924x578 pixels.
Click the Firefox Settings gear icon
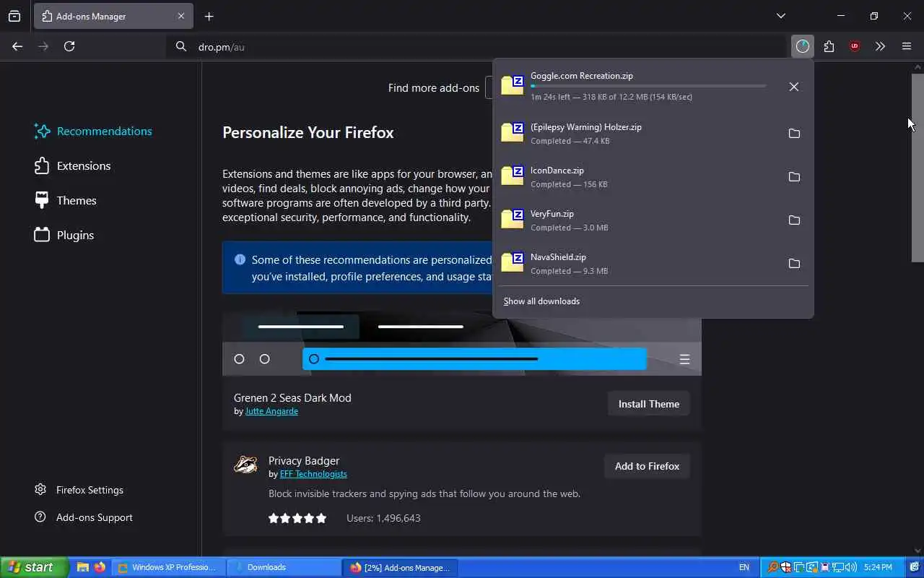pos(40,490)
